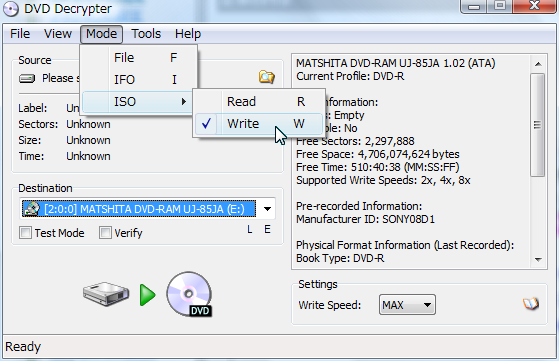Click scroll up arrow in info panel
This screenshot has height=361, width=559.
coord(538,64)
